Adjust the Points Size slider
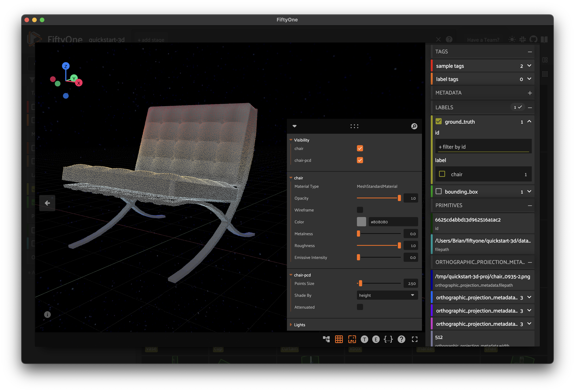 (379, 283)
